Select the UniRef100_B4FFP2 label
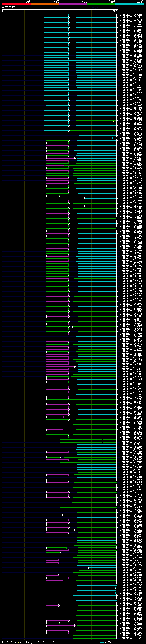 coord(131,90)
